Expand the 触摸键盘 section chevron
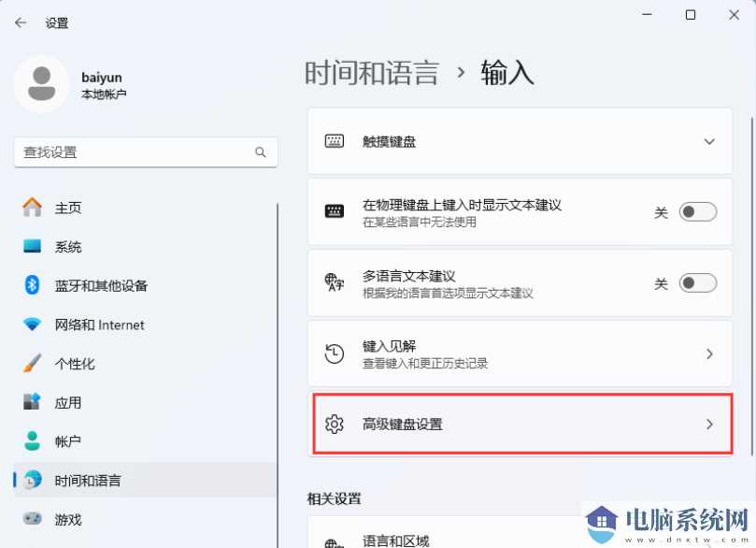This screenshot has height=548, width=756. (x=709, y=142)
